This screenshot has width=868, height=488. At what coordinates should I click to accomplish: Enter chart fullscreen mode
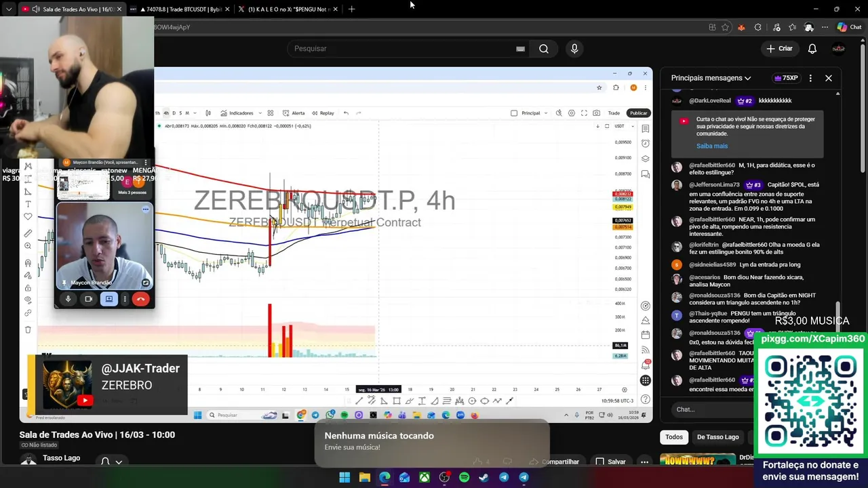click(x=584, y=113)
